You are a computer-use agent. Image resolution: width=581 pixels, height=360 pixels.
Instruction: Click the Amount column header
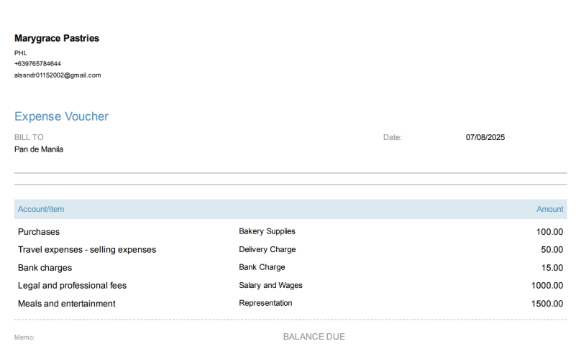tap(550, 209)
